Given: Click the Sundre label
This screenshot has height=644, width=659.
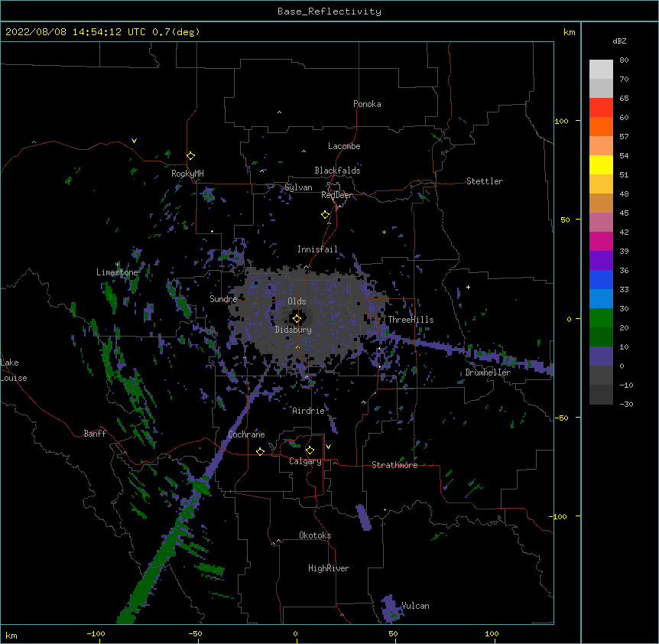Looking at the screenshot, I should (x=223, y=299).
